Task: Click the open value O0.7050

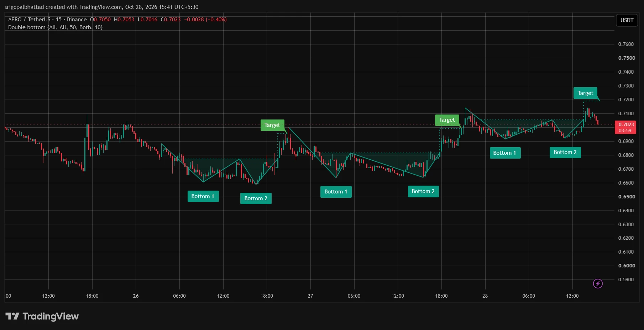Action: (x=100, y=20)
